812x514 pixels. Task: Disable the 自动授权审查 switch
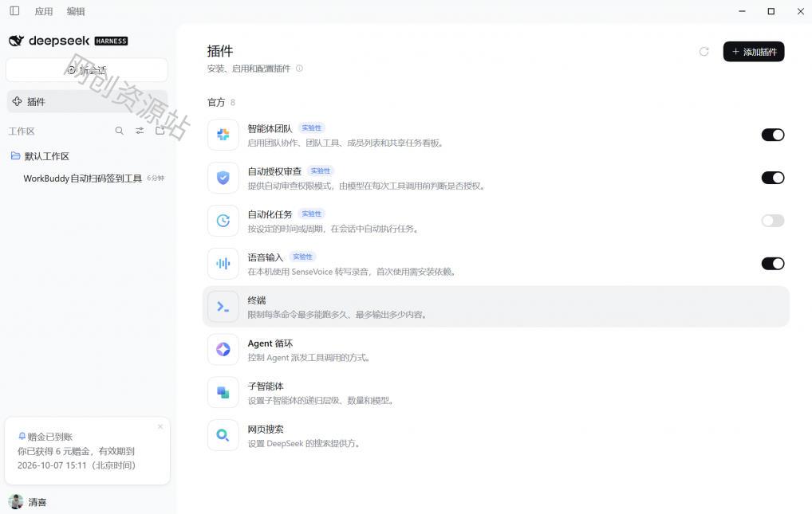pos(773,178)
